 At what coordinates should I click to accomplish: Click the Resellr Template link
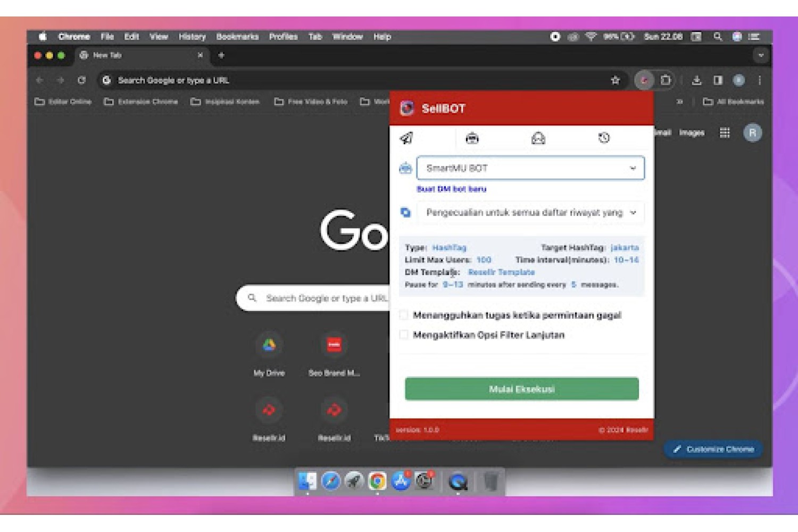tap(501, 272)
